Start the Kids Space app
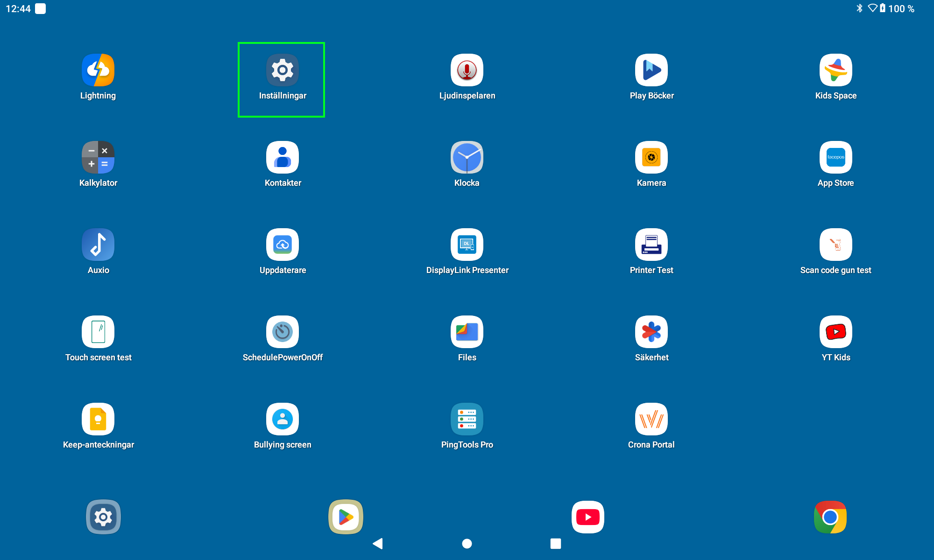934x560 pixels. (x=835, y=70)
